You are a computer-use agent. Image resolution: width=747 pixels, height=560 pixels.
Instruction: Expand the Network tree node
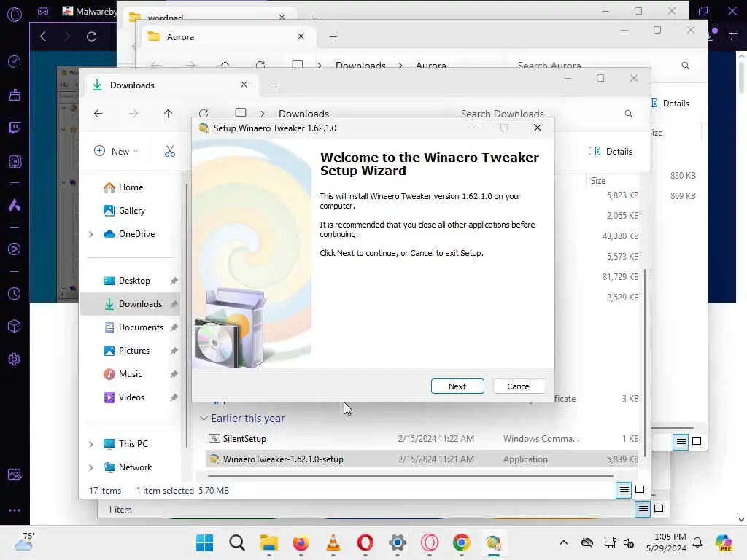[x=91, y=467]
